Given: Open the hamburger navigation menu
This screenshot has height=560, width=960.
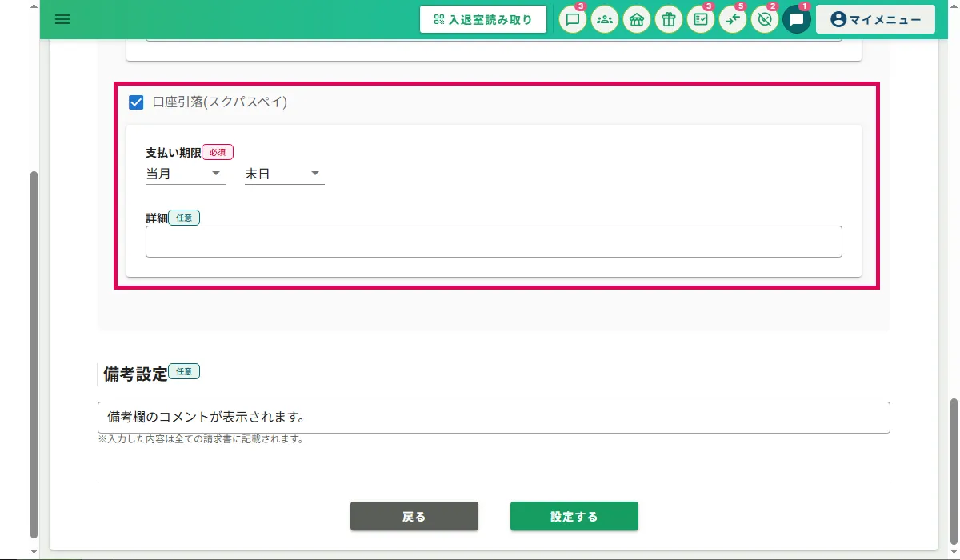Looking at the screenshot, I should pos(62,19).
